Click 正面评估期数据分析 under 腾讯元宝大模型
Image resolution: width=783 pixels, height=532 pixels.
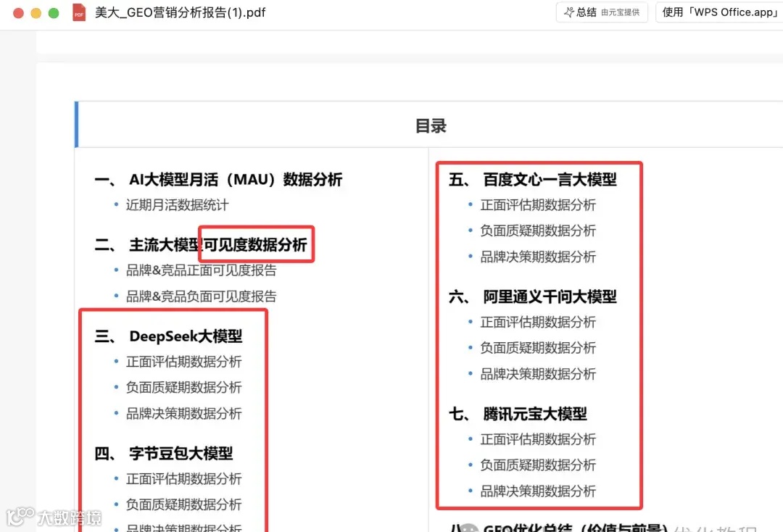[538, 440]
